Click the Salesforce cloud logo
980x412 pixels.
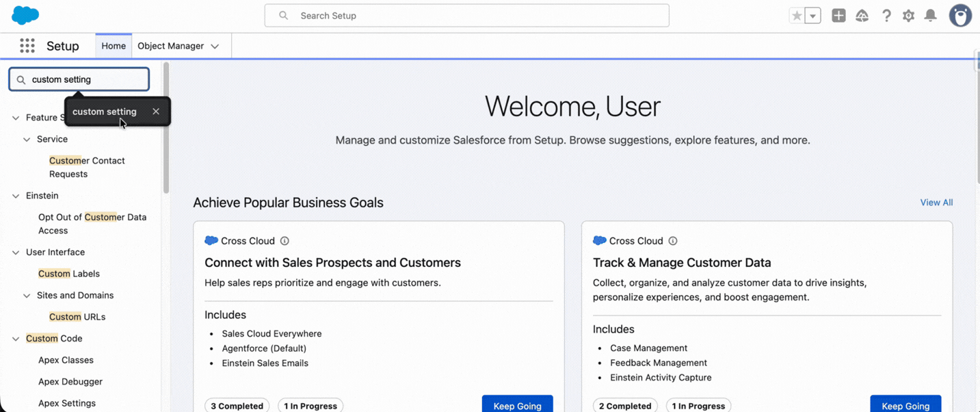click(25, 15)
